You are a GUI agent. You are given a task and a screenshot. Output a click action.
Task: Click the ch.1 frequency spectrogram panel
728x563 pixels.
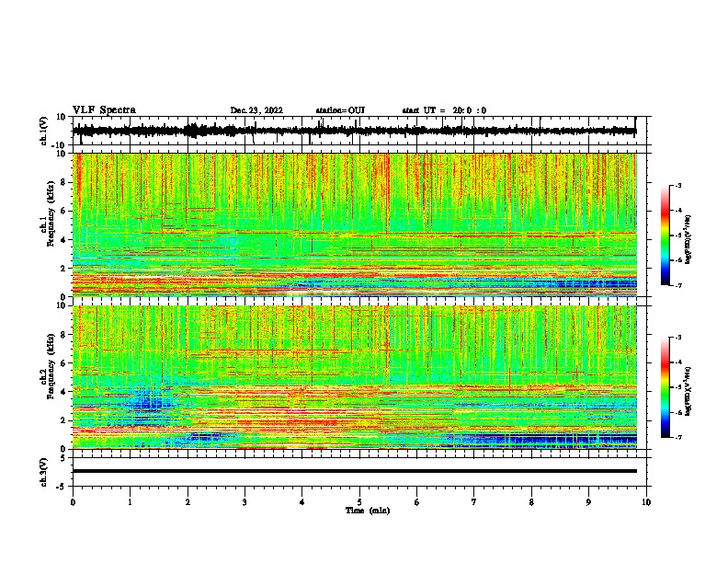(354, 224)
